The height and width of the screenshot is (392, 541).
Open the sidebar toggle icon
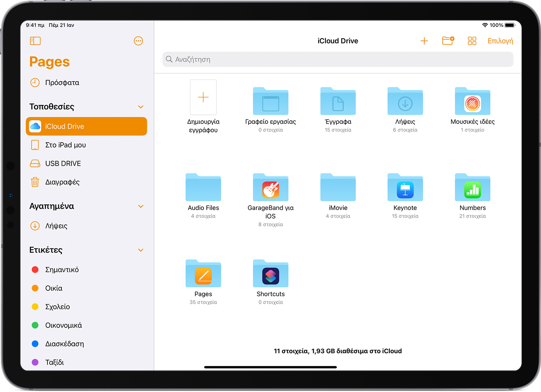35,41
